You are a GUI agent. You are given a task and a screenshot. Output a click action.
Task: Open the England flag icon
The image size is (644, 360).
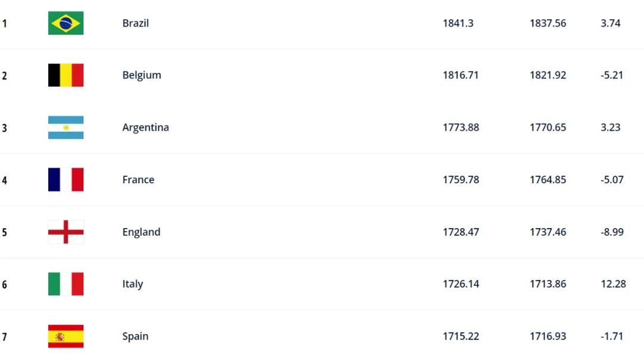(66, 232)
